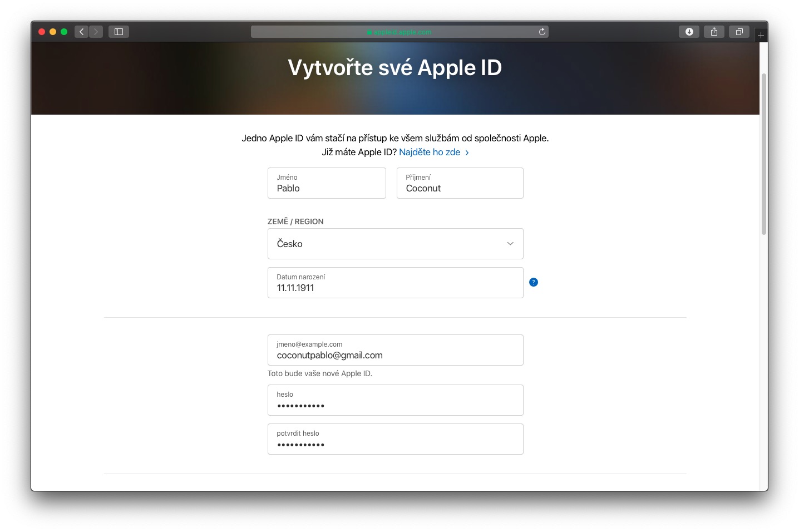Click the birth date help question mark
Viewport: 799px width, 532px height.
coord(534,282)
